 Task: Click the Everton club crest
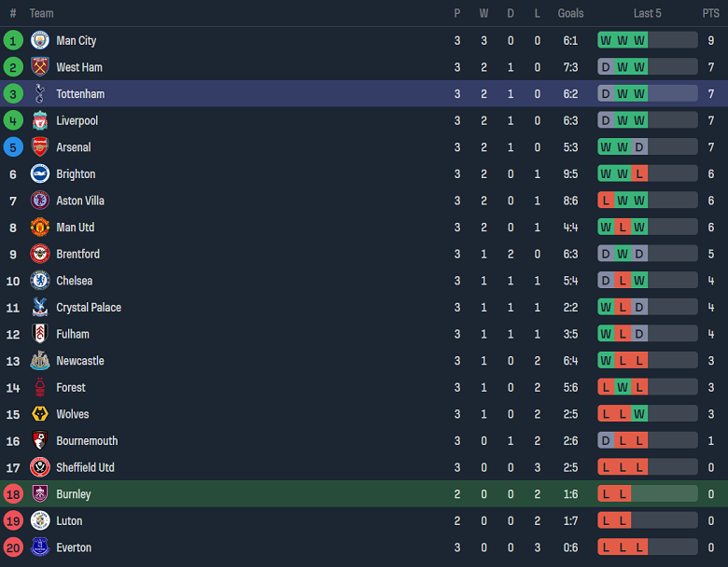39,547
